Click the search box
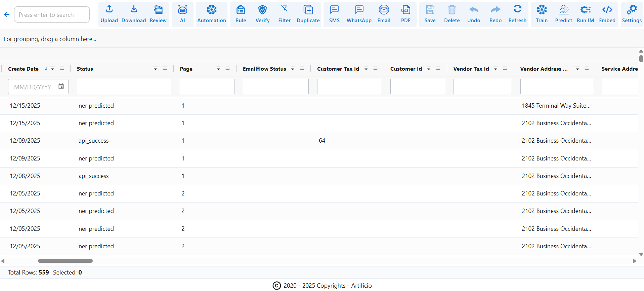The height and width of the screenshot is (291, 644). point(52,14)
